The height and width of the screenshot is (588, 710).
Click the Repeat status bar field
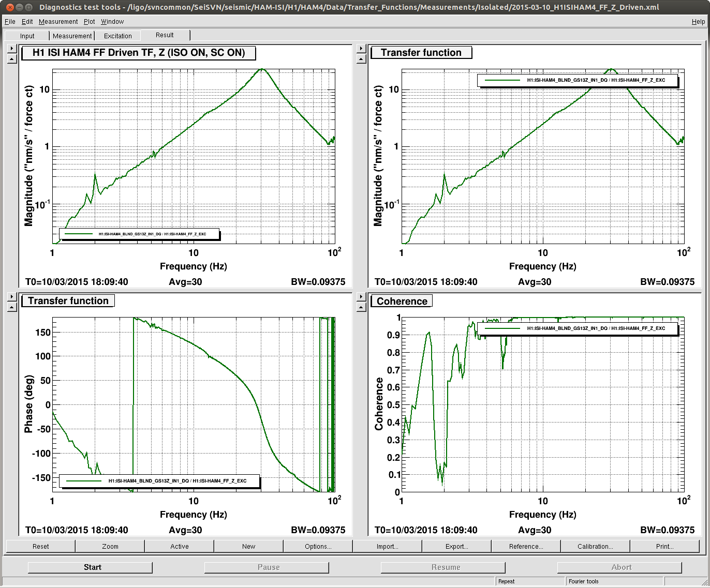coord(530,581)
